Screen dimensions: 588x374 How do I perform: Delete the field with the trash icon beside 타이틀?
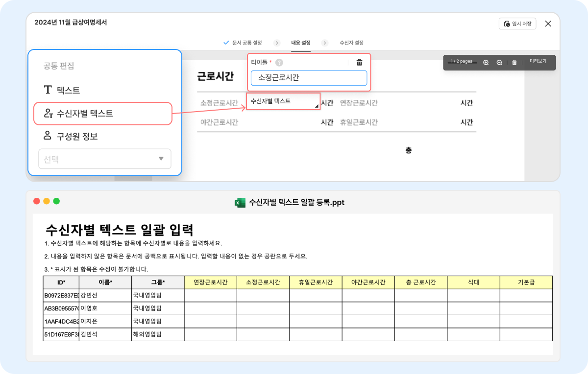[x=359, y=62]
